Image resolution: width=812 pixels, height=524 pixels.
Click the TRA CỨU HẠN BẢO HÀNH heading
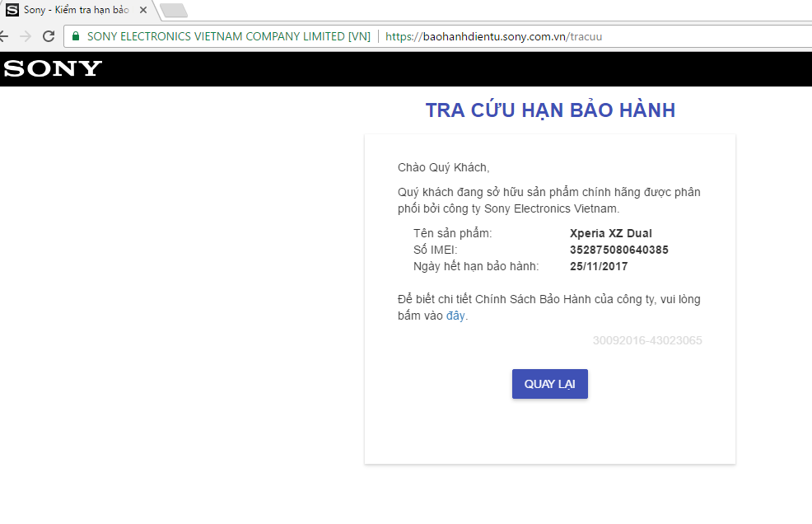coord(550,110)
